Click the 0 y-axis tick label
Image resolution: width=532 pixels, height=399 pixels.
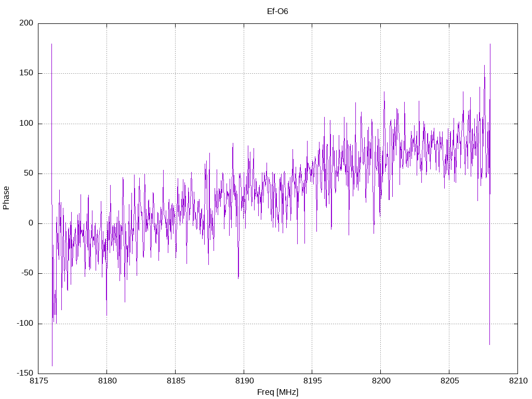31,223
